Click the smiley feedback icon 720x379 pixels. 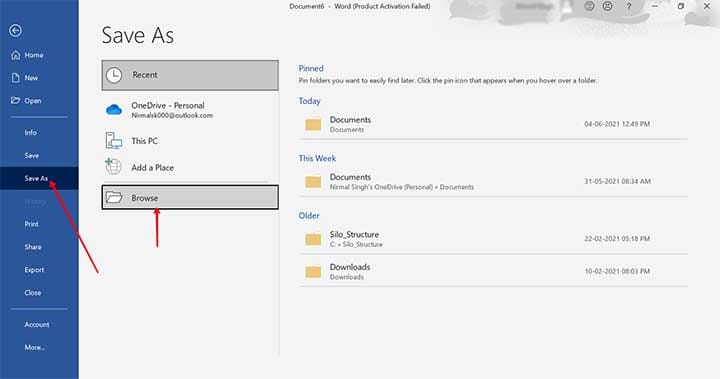click(x=589, y=6)
